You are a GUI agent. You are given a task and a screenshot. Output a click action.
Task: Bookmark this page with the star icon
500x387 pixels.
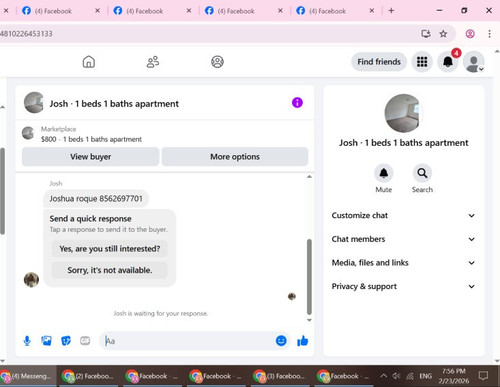(x=443, y=34)
